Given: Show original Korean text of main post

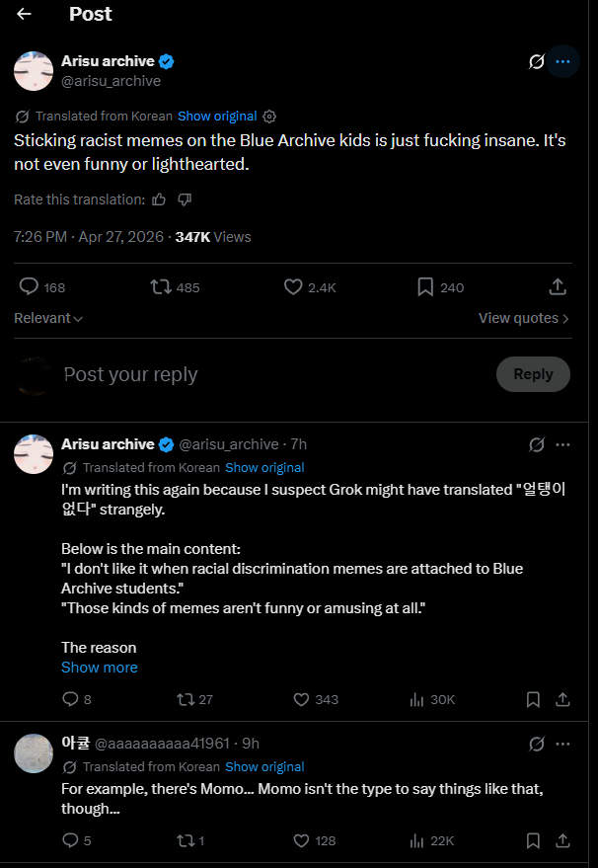Looking at the screenshot, I should [x=217, y=117].
